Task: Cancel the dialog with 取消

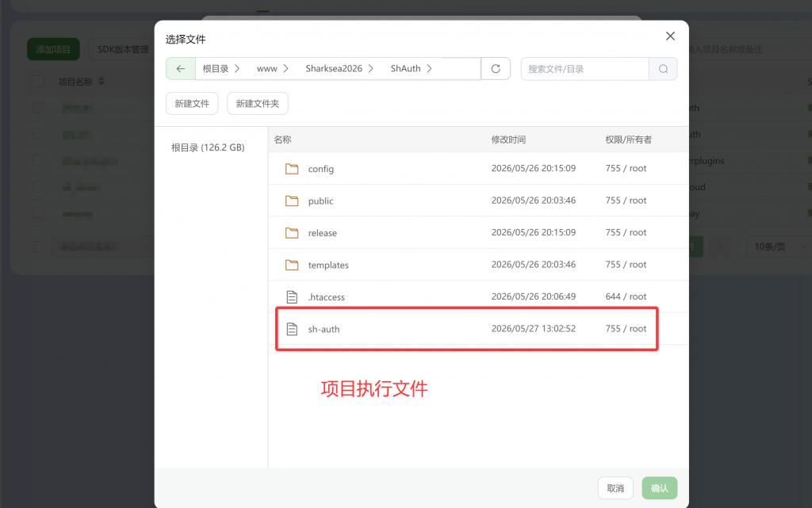Action: (x=615, y=488)
